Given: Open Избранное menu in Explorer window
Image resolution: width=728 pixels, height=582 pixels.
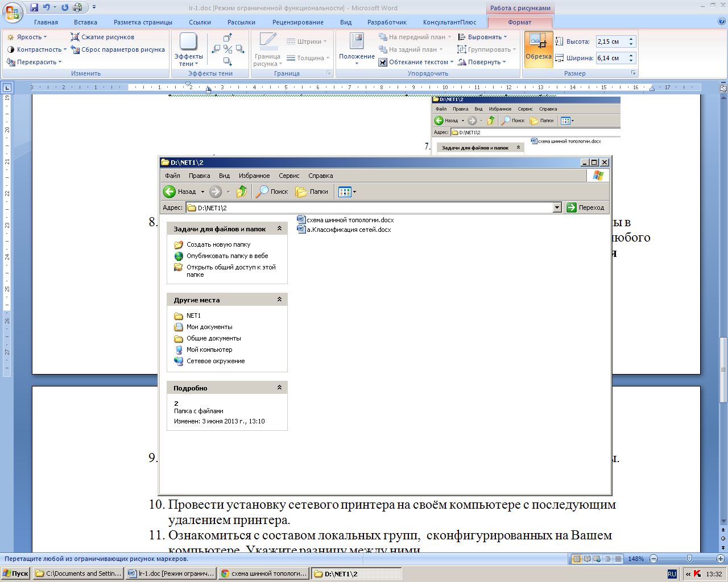Looking at the screenshot, I should 254,176.
